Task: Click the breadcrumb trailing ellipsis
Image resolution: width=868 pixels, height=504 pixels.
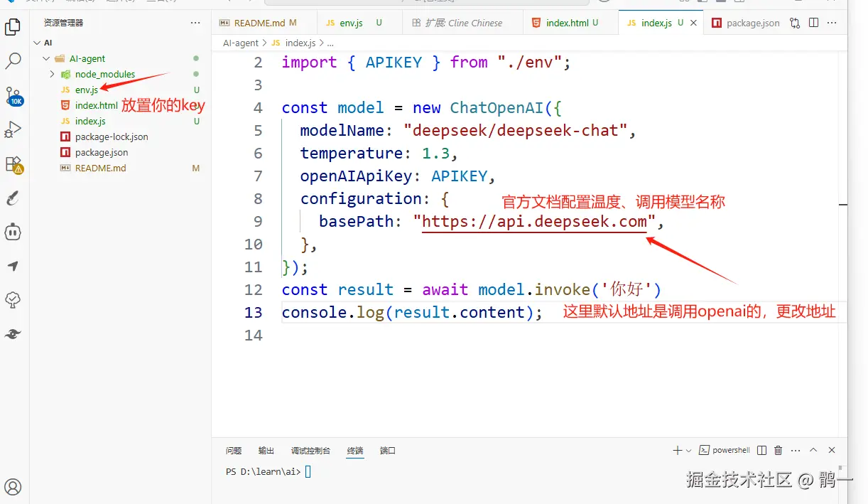Action: [331, 43]
